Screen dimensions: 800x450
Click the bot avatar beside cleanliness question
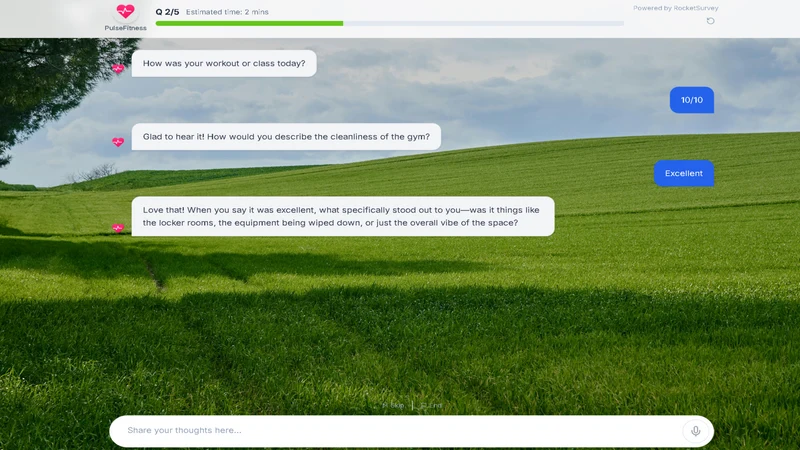[118, 142]
